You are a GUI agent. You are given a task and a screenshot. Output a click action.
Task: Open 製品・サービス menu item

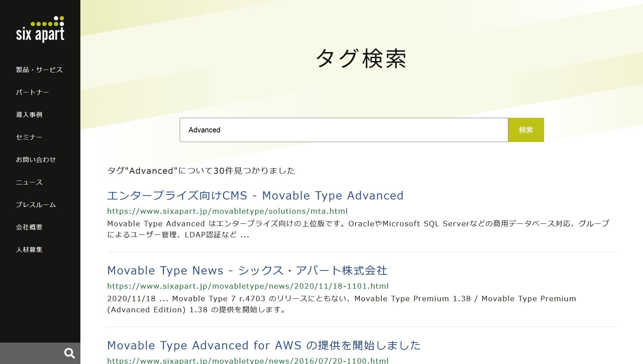pos(39,70)
